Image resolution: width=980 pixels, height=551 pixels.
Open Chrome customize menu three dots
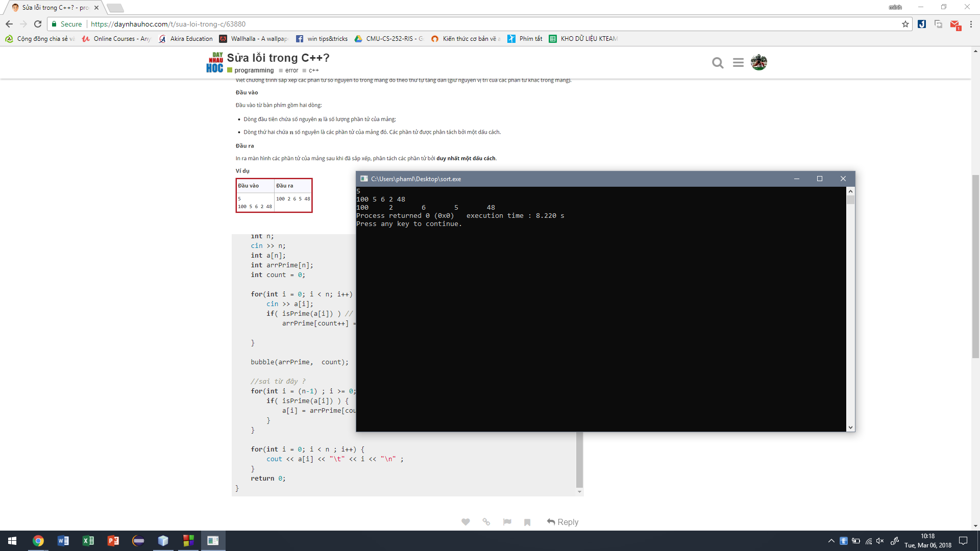tap(971, 24)
